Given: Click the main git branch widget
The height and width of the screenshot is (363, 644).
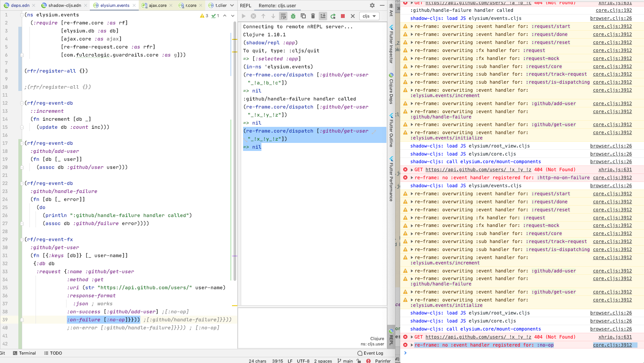Looking at the screenshot, I should [345, 361].
